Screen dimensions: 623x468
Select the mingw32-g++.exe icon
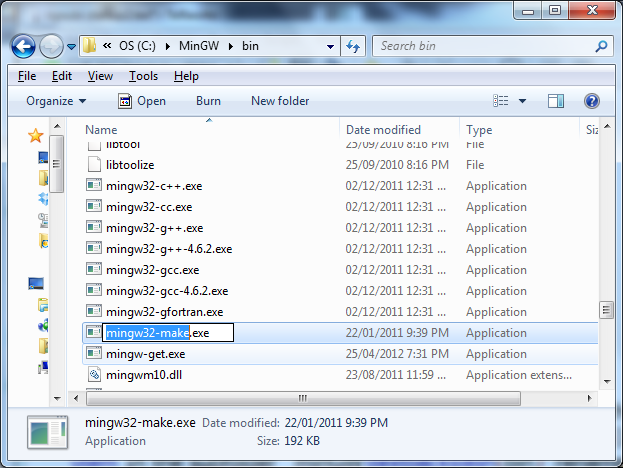(94, 227)
